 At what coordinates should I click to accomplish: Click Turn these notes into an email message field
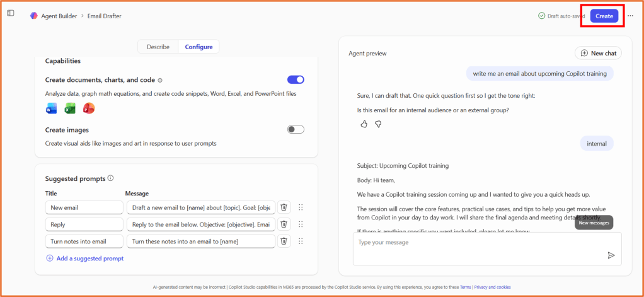(x=201, y=241)
